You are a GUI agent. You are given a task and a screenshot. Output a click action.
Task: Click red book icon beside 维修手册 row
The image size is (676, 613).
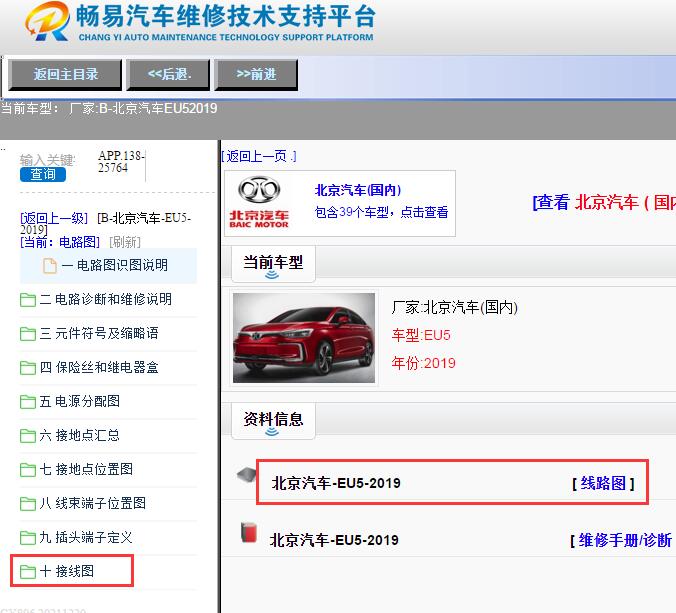pyautogui.click(x=249, y=532)
